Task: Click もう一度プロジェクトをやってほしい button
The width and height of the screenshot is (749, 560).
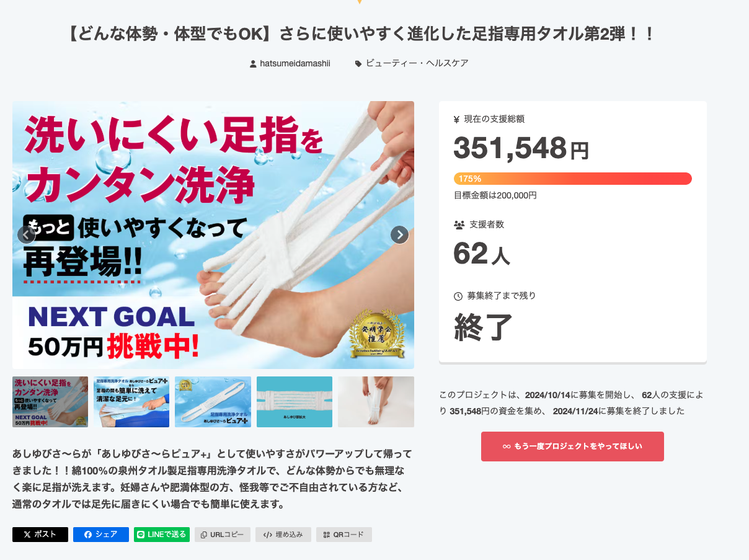Action: coord(572,447)
